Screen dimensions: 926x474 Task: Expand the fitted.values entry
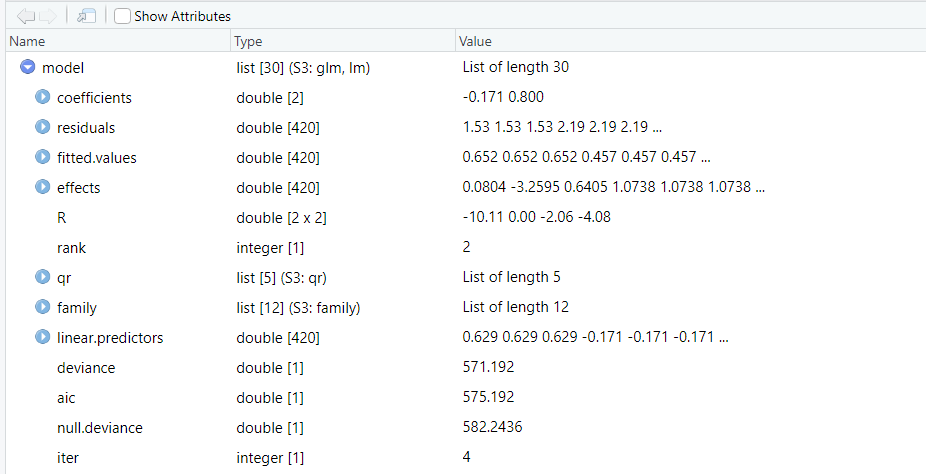43,158
